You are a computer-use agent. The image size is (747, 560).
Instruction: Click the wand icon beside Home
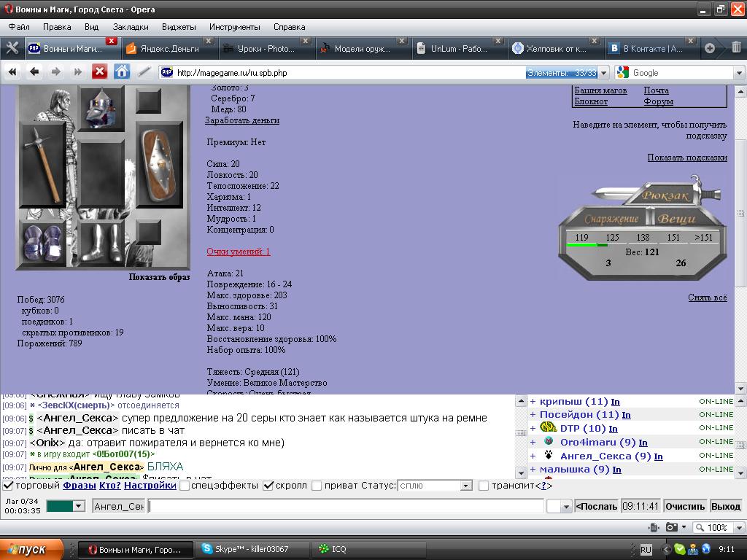pos(144,72)
